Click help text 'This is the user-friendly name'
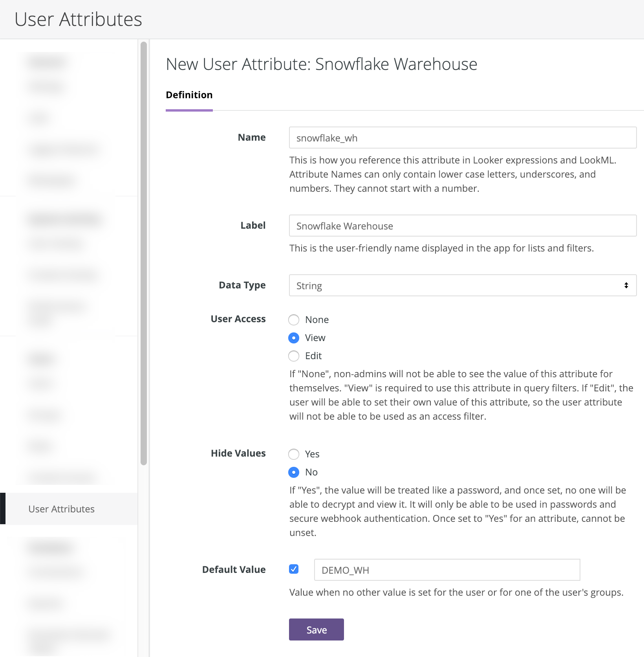The image size is (644, 657). tap(441, 248)
